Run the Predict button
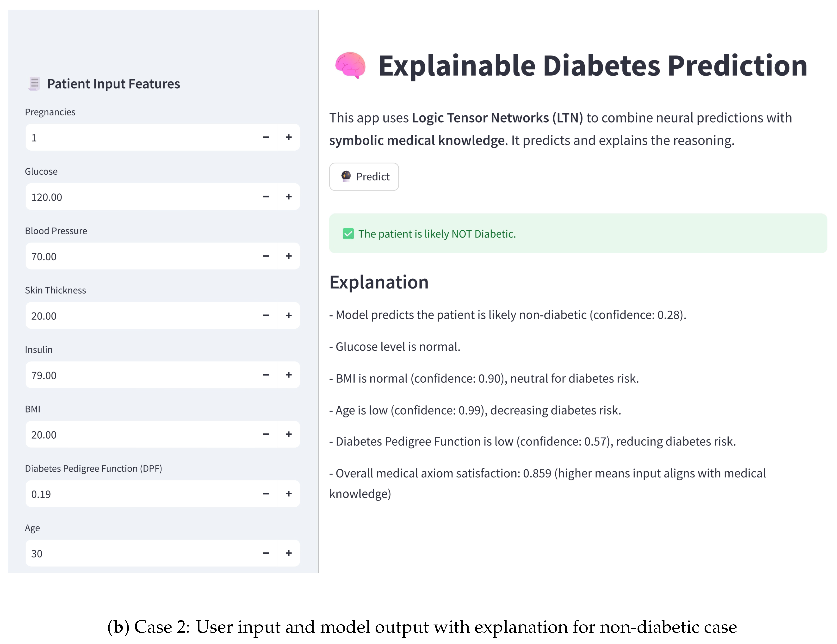This screenshot has width=837, height=644. pos(364,177)
